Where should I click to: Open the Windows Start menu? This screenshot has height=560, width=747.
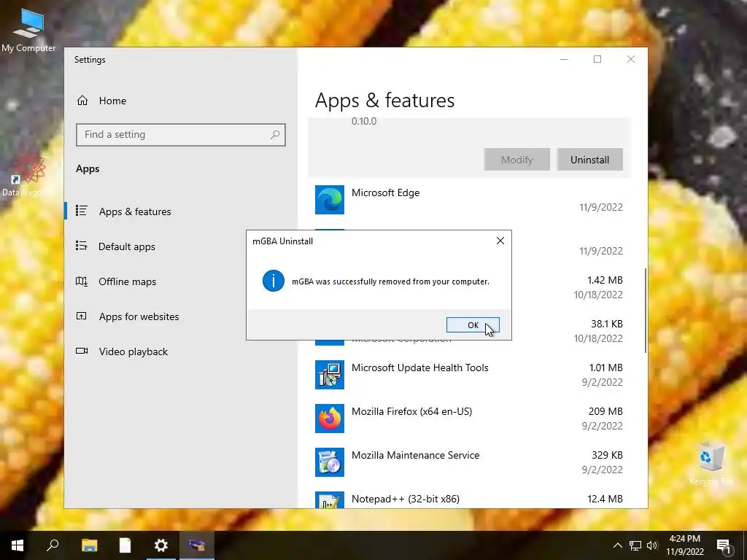(x=18, y=545)
